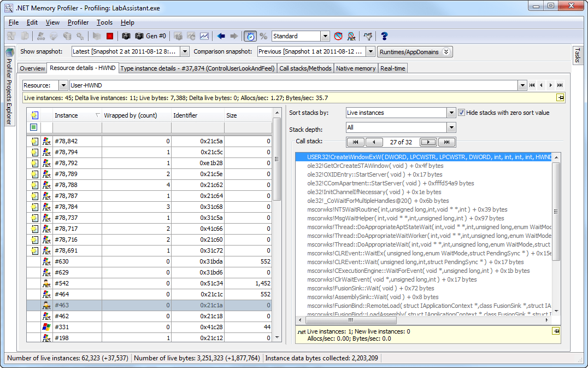
Task: Toggle the stopwatch timing display icon
Action: pos(250,36)
